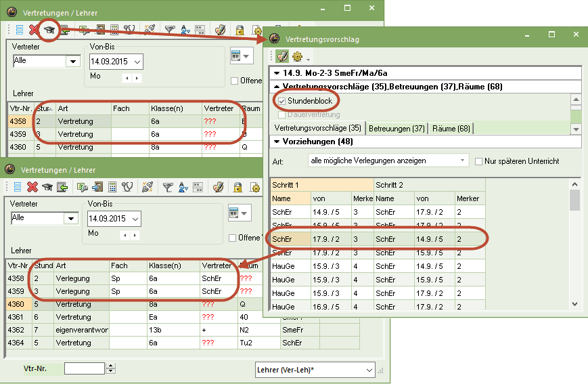588x384 pixels.
Task: Uncheck the Stundenblock checkbox
Action: tap(282, 101)
